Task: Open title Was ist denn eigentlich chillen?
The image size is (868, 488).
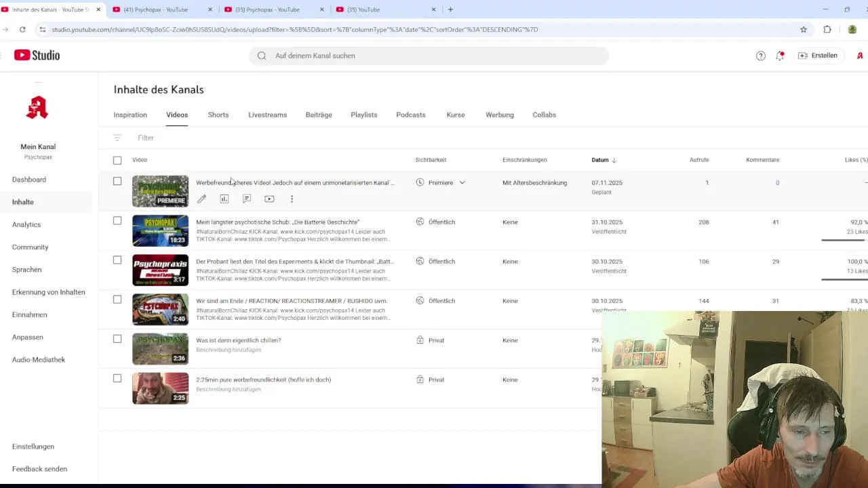Action: coord(238,340)
